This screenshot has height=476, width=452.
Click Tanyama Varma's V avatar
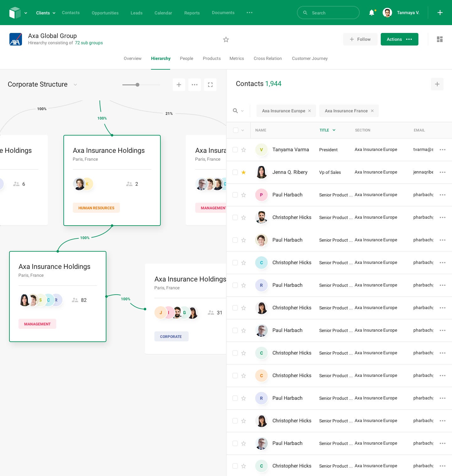point(261,150)
